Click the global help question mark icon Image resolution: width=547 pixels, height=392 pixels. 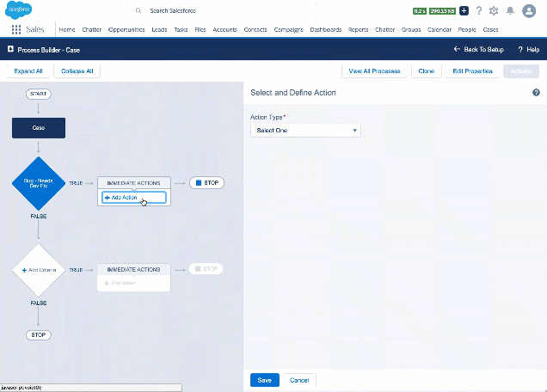click(x=479, y=11)
